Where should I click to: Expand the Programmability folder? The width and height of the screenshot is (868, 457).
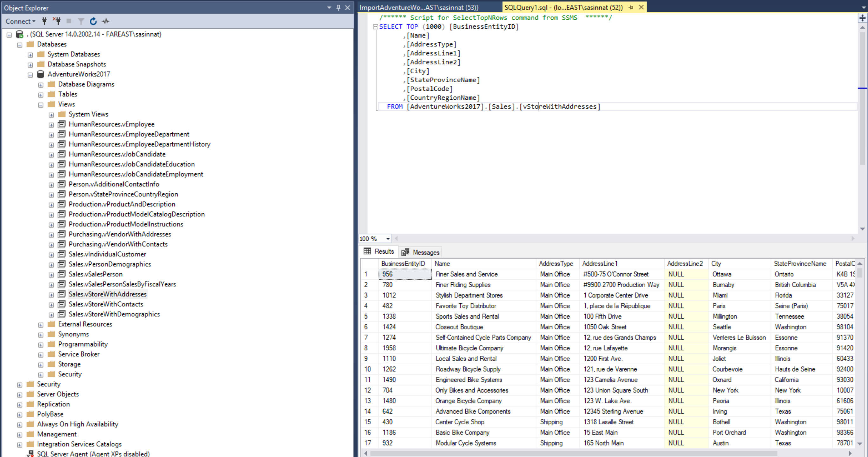pyautogui.click(x=40, y=345)
